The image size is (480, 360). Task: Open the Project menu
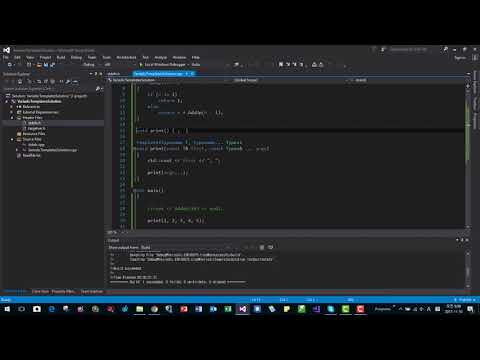45,57
